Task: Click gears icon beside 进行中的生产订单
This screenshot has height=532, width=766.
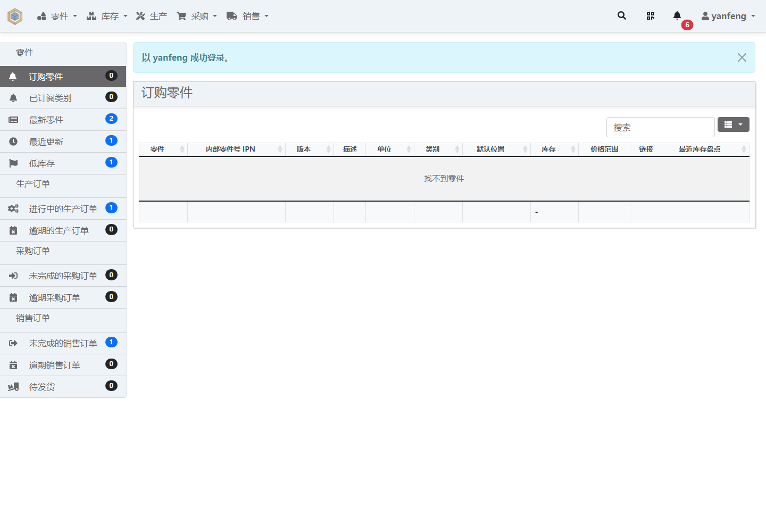Action: click(13, 209)
